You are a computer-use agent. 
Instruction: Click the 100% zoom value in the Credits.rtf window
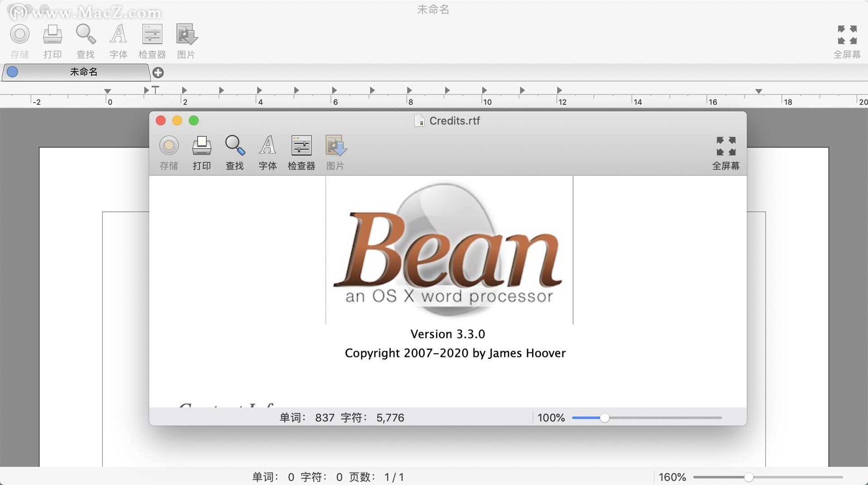(x=551, y=418)
